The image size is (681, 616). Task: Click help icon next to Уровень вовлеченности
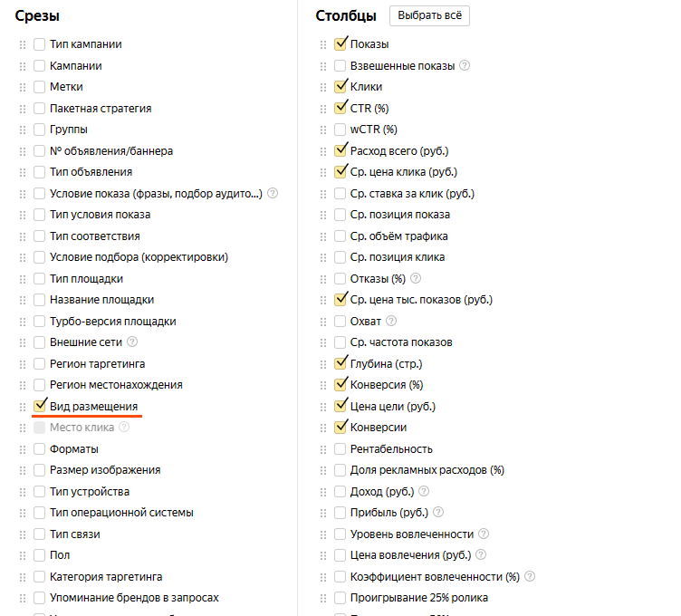pos(484,534)
